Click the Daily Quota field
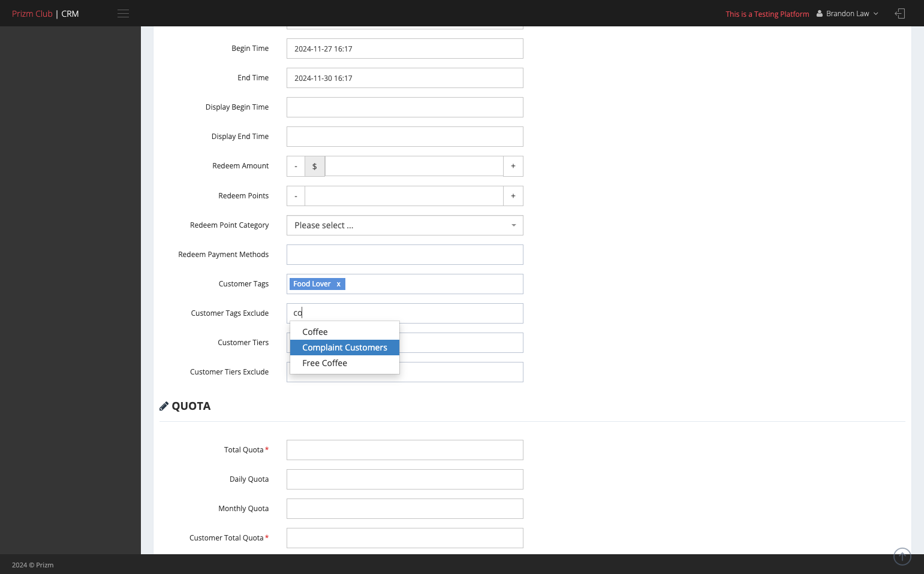Image resolution: width=924 pixels, height=574 pixels. pyautogui.click(x=405, y=479)
